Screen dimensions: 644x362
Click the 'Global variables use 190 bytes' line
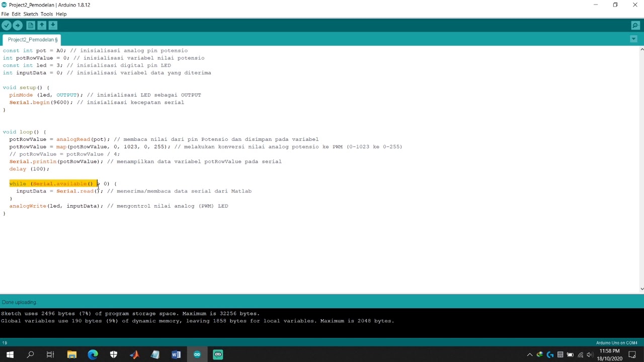pyautogui.click(x=198, y=321)
